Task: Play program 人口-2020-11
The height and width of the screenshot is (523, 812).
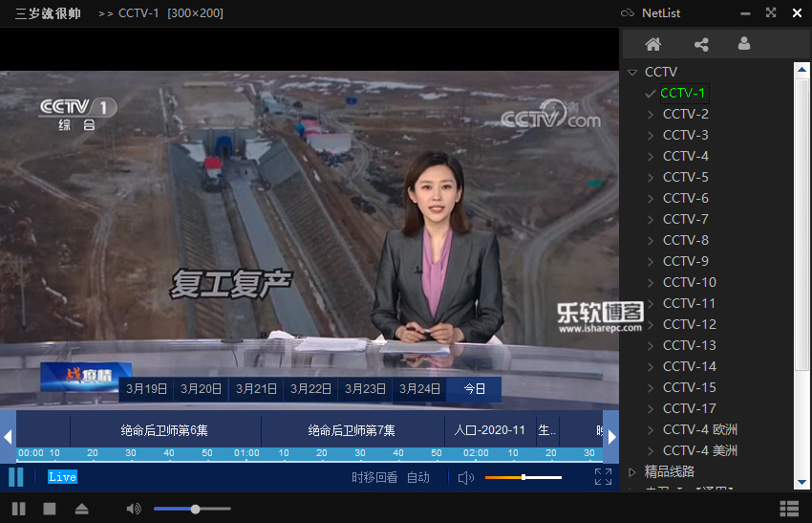Action: [x=490, y=430]
